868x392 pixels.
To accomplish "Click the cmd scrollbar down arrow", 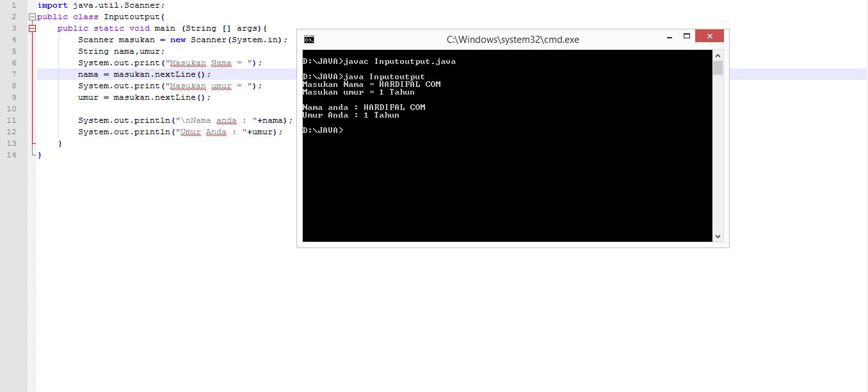I will (718, 236).
